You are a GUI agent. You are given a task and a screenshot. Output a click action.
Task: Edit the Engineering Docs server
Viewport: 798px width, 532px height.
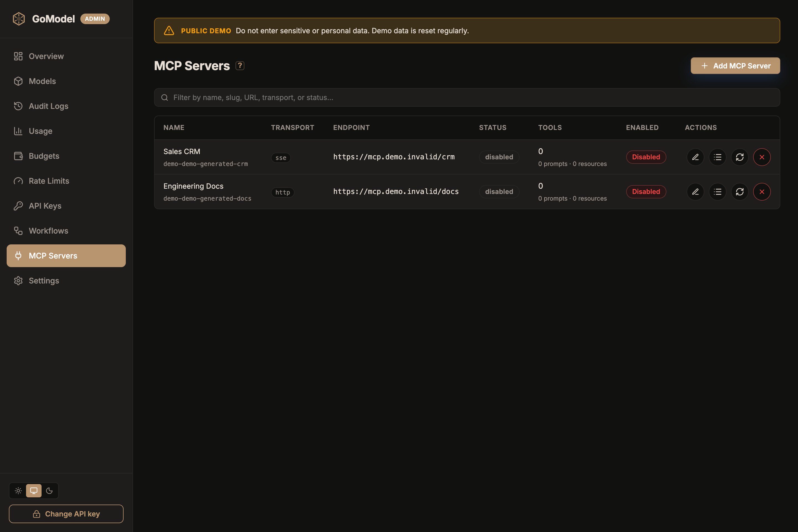[695, 192]
